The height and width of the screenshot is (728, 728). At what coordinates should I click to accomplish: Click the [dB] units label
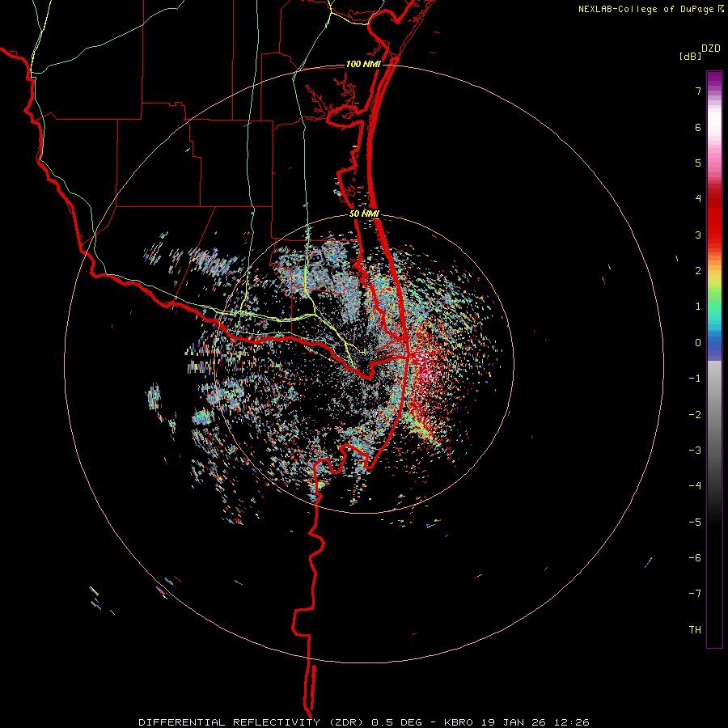[691, 57]
